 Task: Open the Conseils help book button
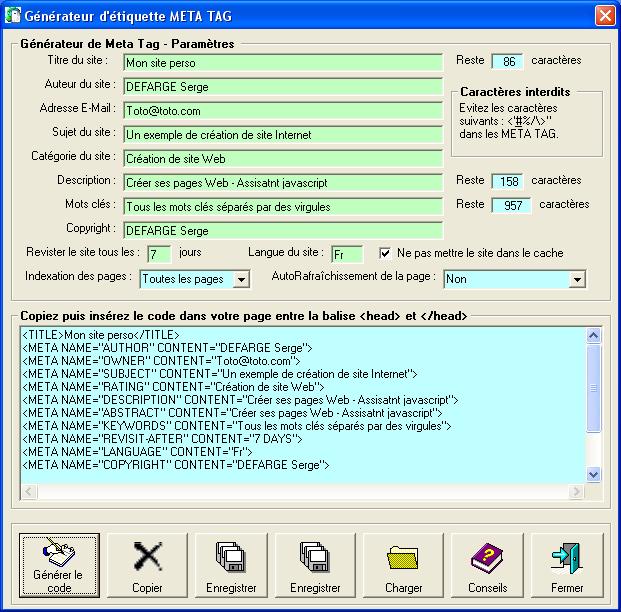pyautogui.click(x=487, y=565)
